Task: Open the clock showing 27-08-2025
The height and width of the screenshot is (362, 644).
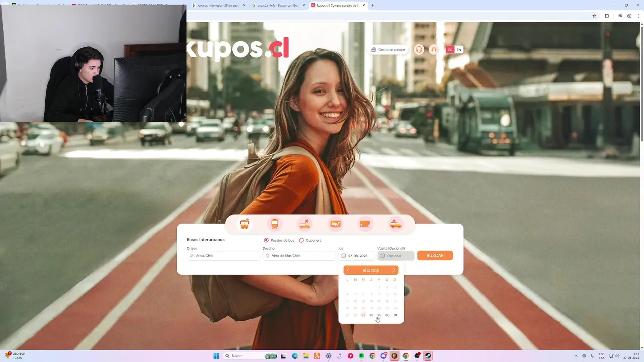Action: pos(631,356)
